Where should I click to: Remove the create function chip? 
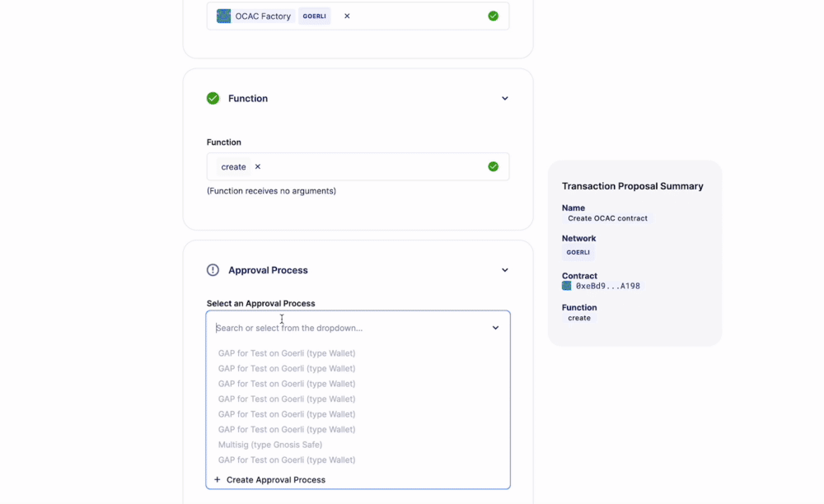coord(257,166)
